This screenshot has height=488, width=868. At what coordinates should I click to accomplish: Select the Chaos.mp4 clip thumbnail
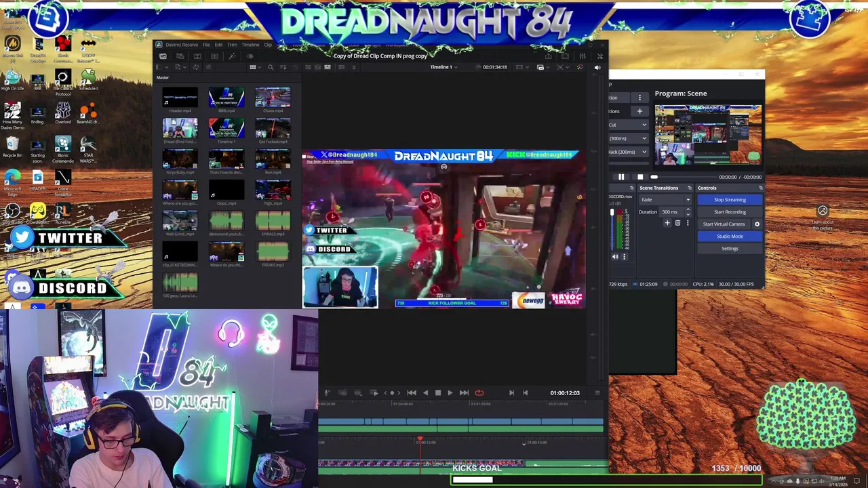[x=273, y=98]
